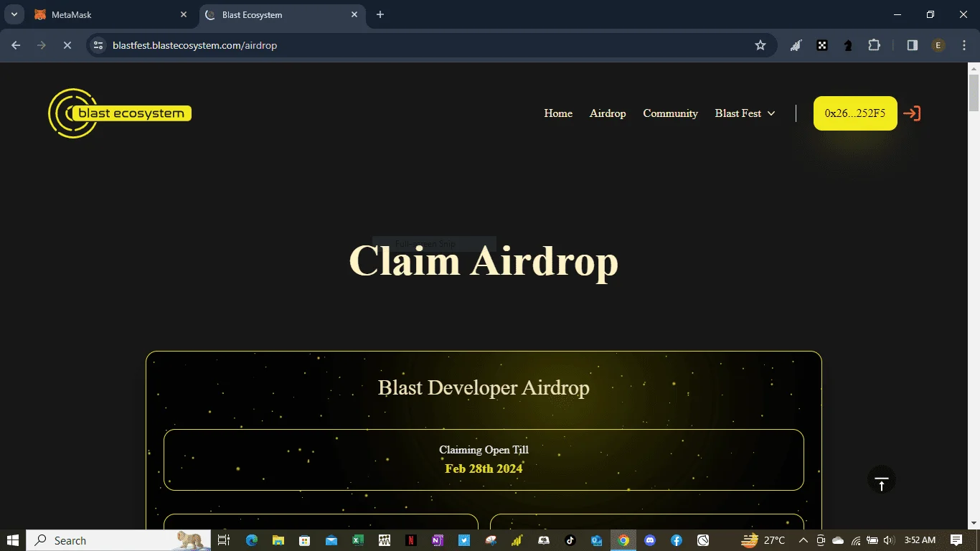Go back to the previous page

point(16,45)
